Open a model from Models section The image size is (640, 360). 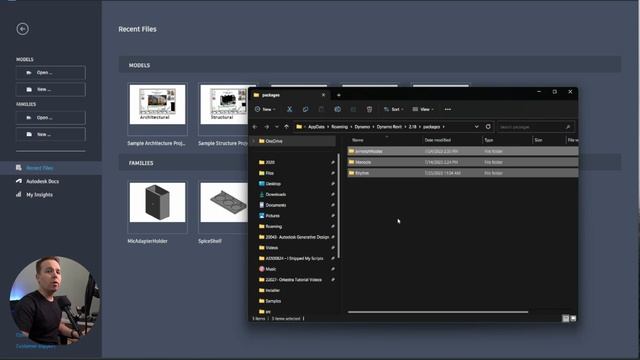click(51, 73)
